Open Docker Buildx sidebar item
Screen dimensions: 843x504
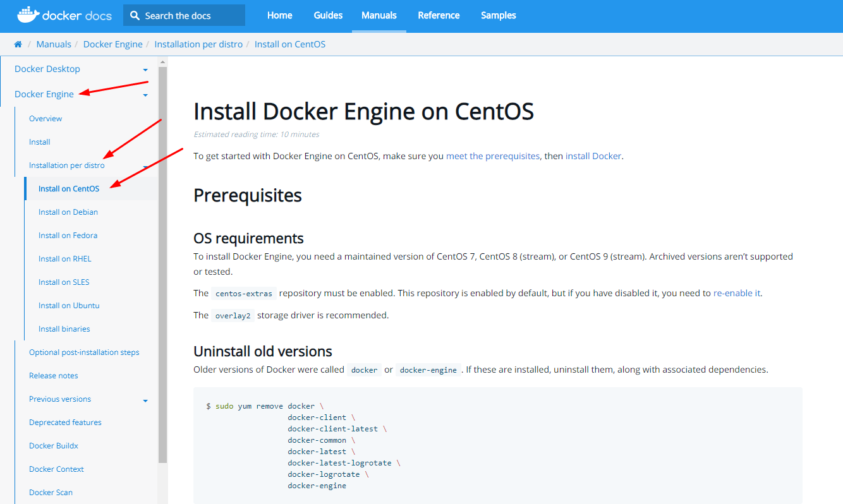point(54,446)
